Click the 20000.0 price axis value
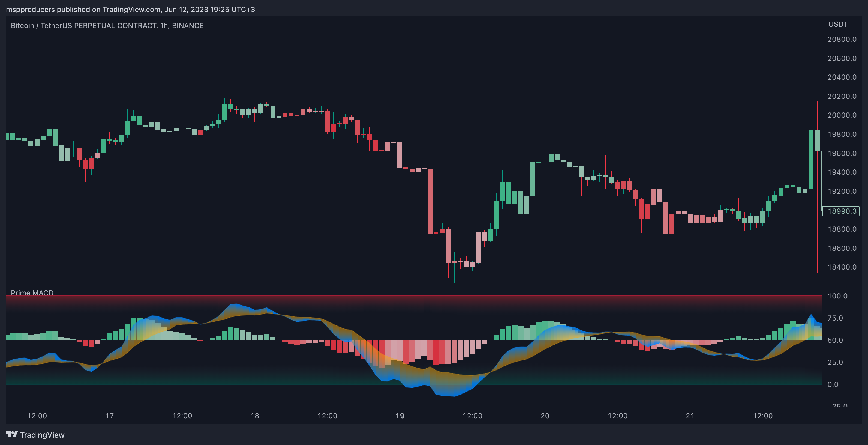The height and width of the screenshot is (445, 868). coord(842,115)
